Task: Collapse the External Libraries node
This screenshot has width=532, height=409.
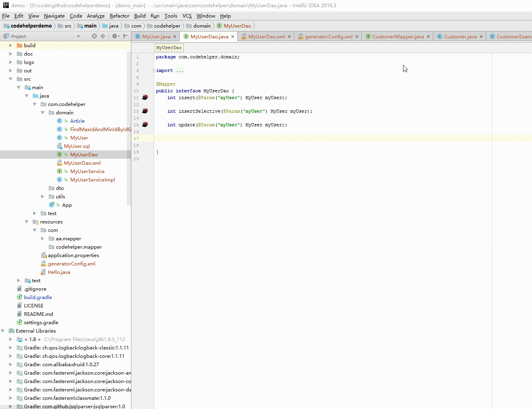Action: click(3, 331)
